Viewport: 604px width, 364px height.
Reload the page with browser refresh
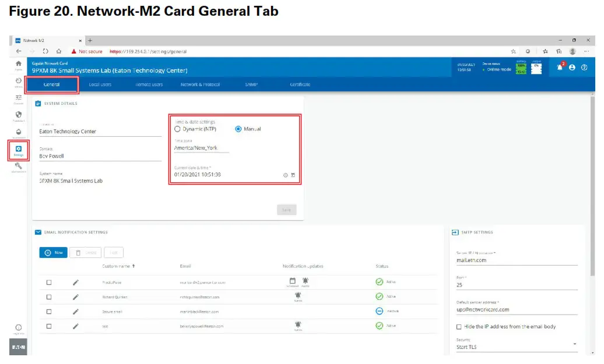(45, 51)
